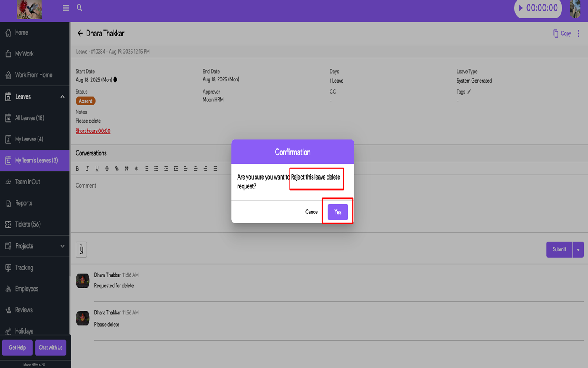Cancel the confirmation dialog
Image resolution: width=588 pixels, height=368 pixels.
coord(312,212)
